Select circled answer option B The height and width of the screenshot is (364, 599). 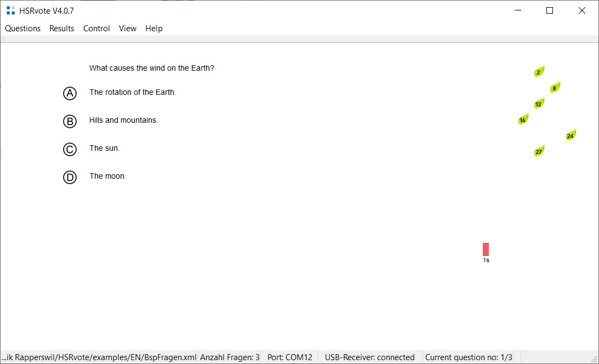tap(70, 121)
